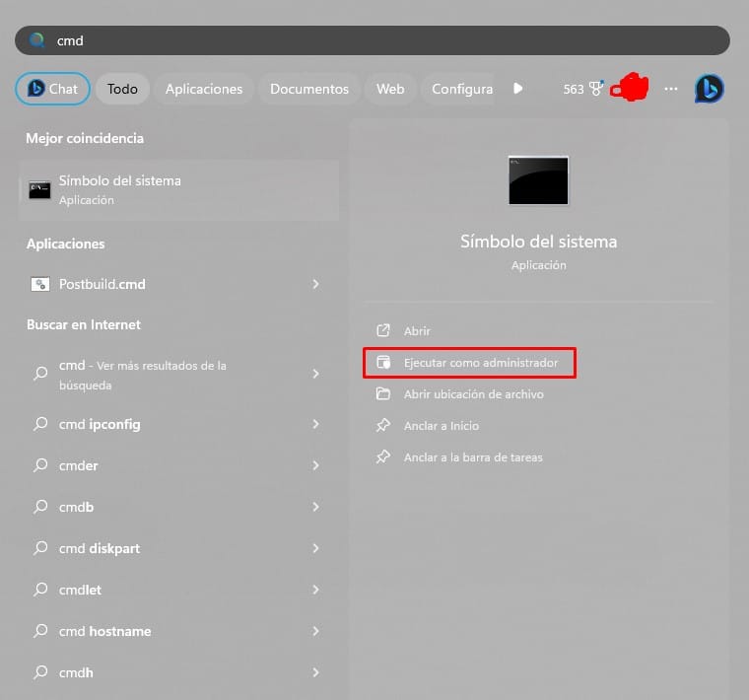Click the Abrir open-window icon

point(383,330)
